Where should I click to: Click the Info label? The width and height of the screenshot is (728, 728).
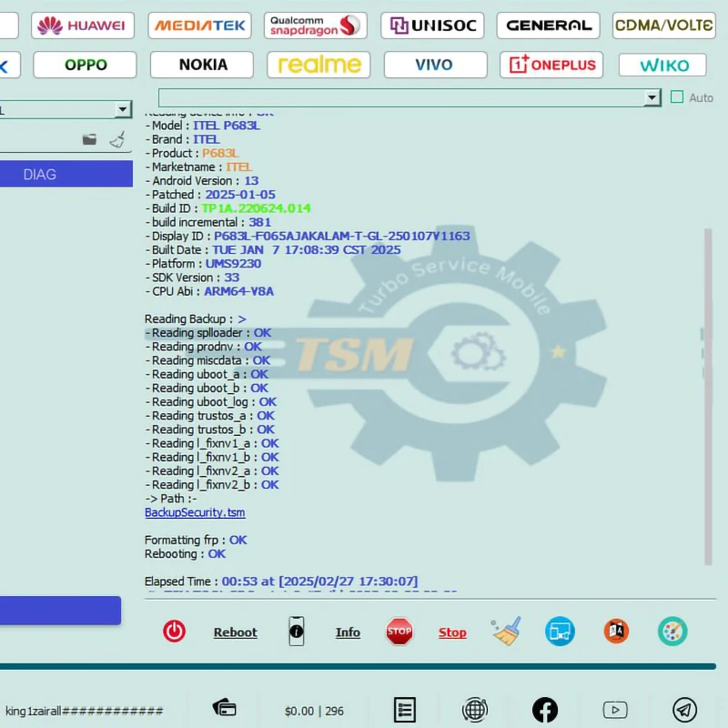(x=348, y=632)
